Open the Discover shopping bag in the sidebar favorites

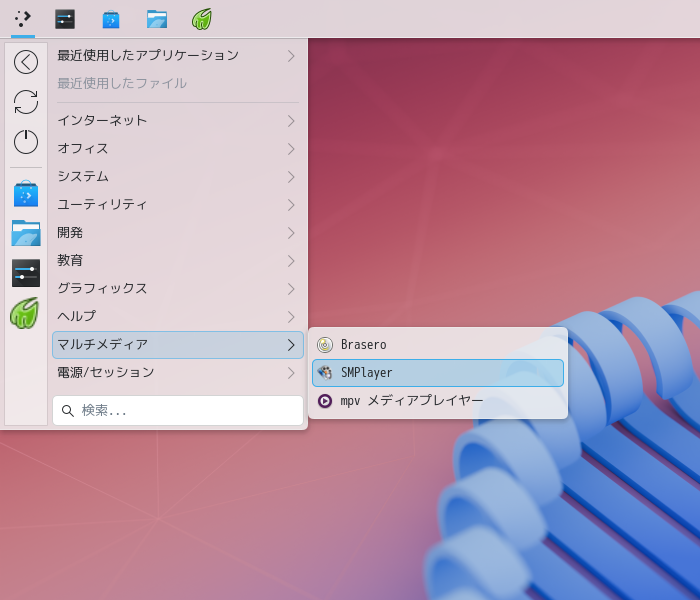point(26,194)
